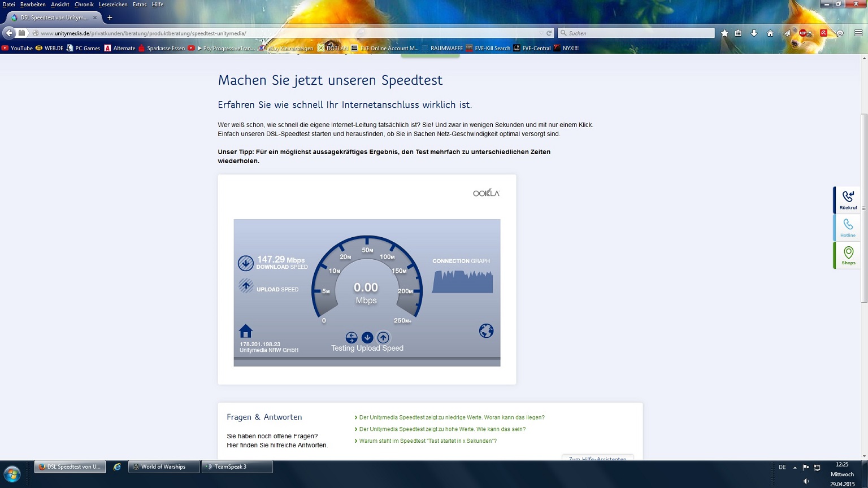Viewport: 868px width, 488px height.
Task: Open the Windows Start button
Action: pos(12,474)
